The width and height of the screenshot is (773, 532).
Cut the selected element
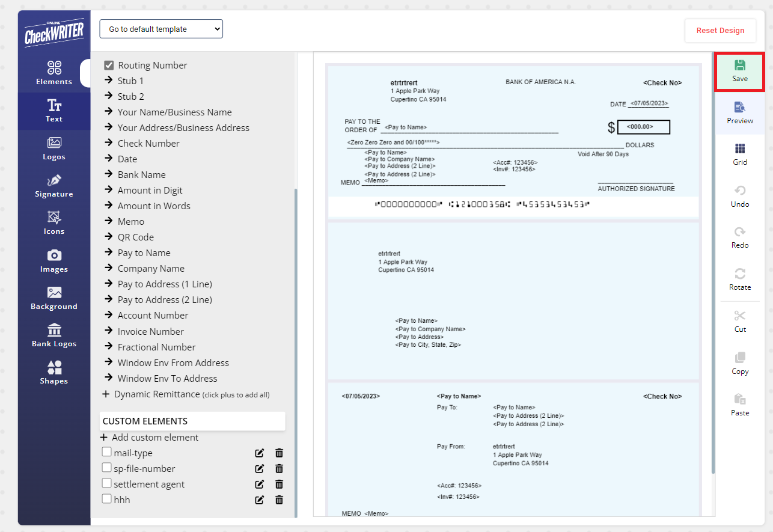coord(740,322)
